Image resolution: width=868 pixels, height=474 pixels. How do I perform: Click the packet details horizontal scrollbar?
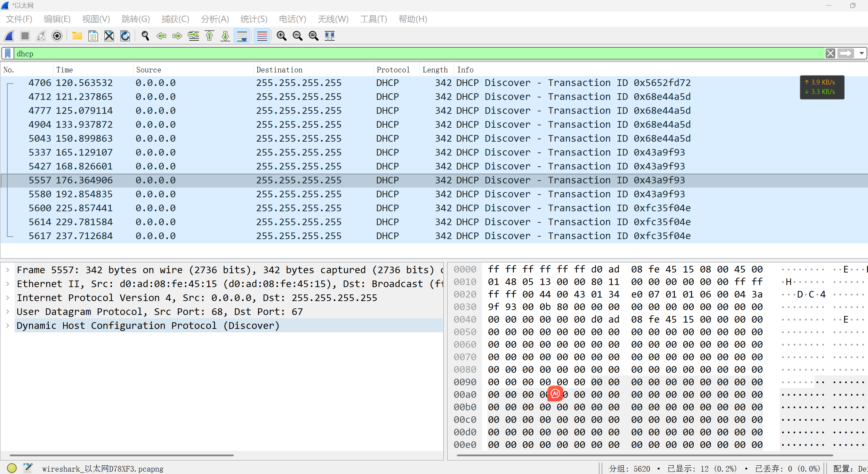pyautogui.click(x=122, y=455)
